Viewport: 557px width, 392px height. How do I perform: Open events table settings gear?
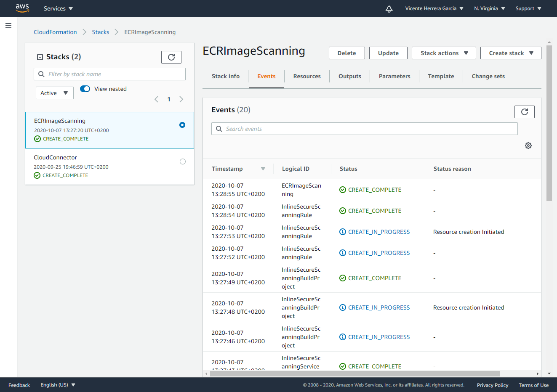coord(528,146)
